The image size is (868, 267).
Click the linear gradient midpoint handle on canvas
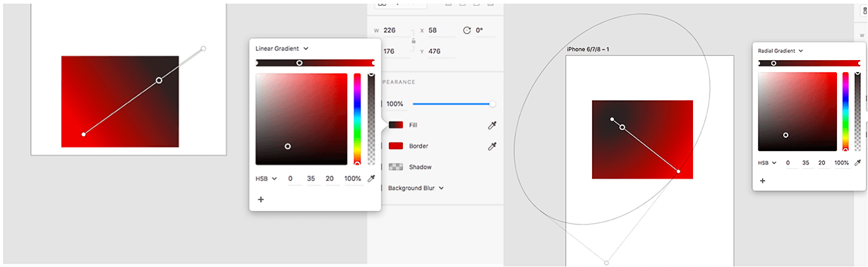pos(159,81)
